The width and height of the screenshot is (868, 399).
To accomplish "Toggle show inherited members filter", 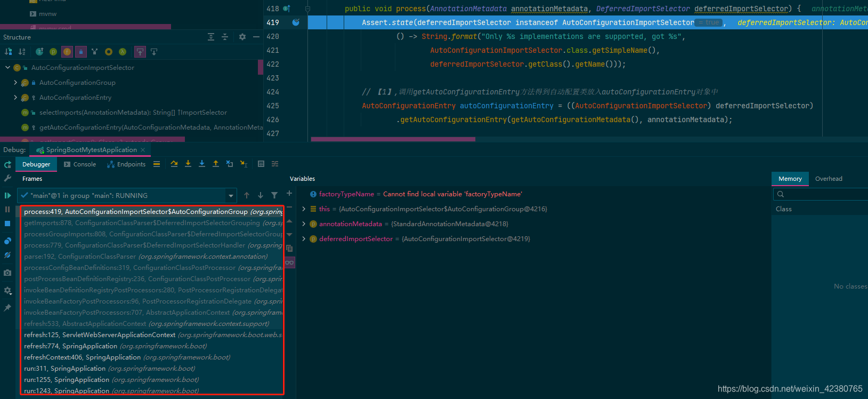I will (x=95, y=52).
